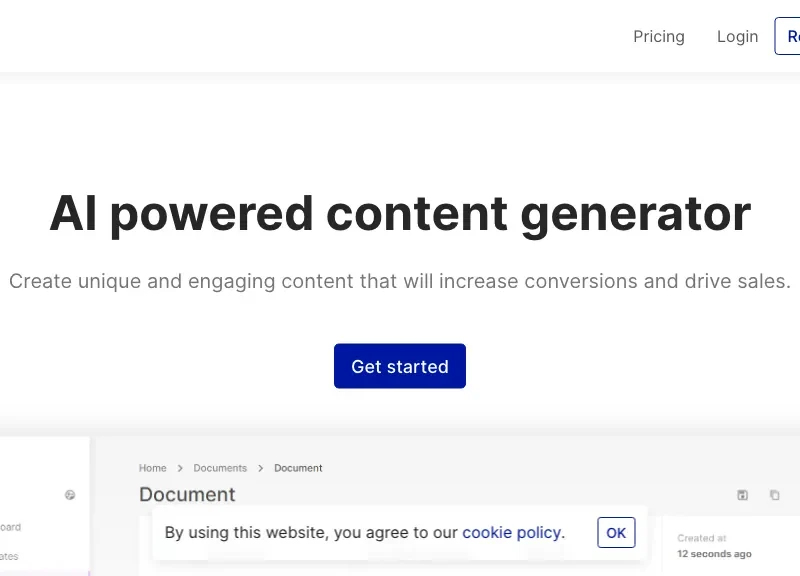Click the chevron after Documents breadcrumb
The image size is (800, 576).
point(261,468)
